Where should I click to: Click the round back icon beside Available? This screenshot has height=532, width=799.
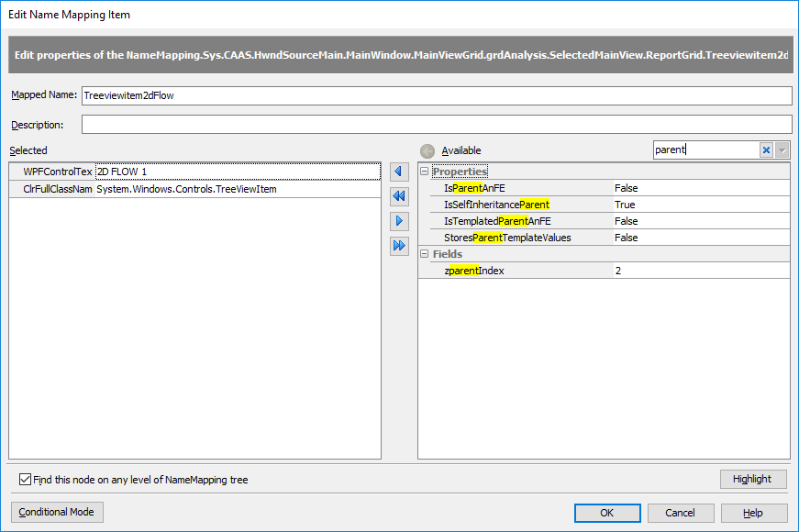coord(427,151)
